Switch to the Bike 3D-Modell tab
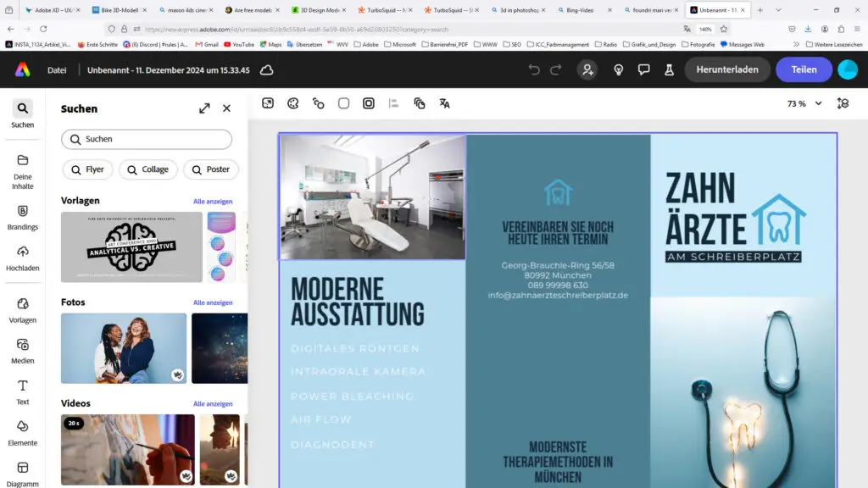Viewport: 868px width, 488px height. (119, 10)
